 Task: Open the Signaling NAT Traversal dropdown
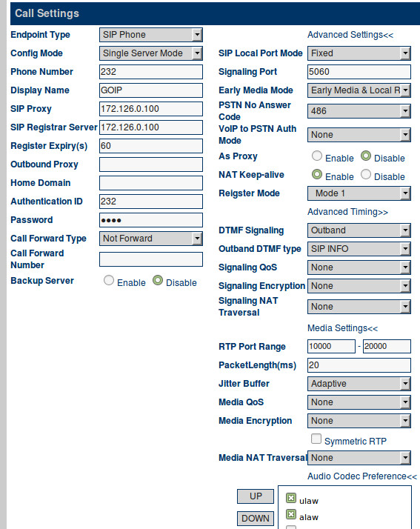click(359, 307)
